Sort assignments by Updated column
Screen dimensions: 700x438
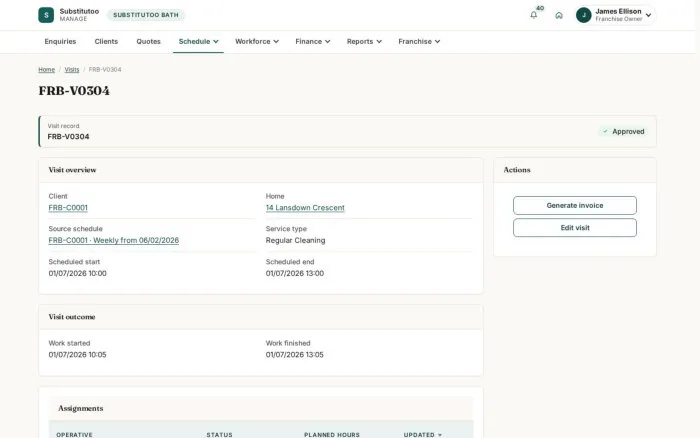(422, 434)
